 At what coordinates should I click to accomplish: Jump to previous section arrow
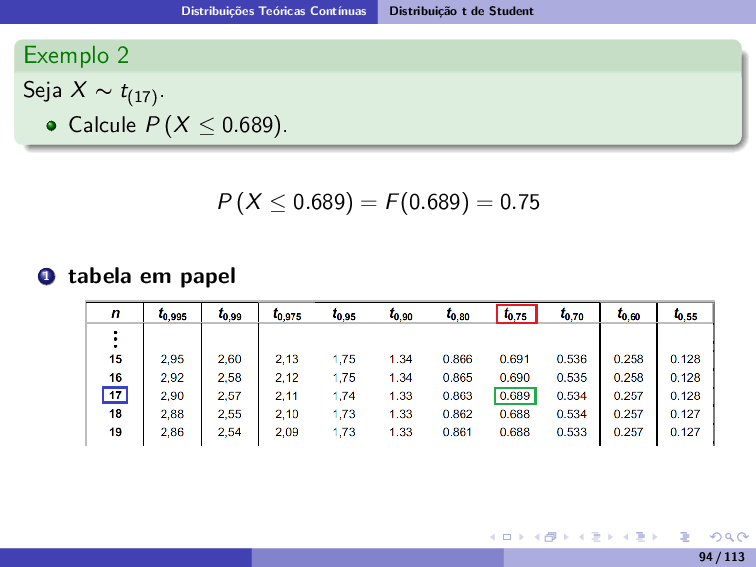[x=626, y=537]
